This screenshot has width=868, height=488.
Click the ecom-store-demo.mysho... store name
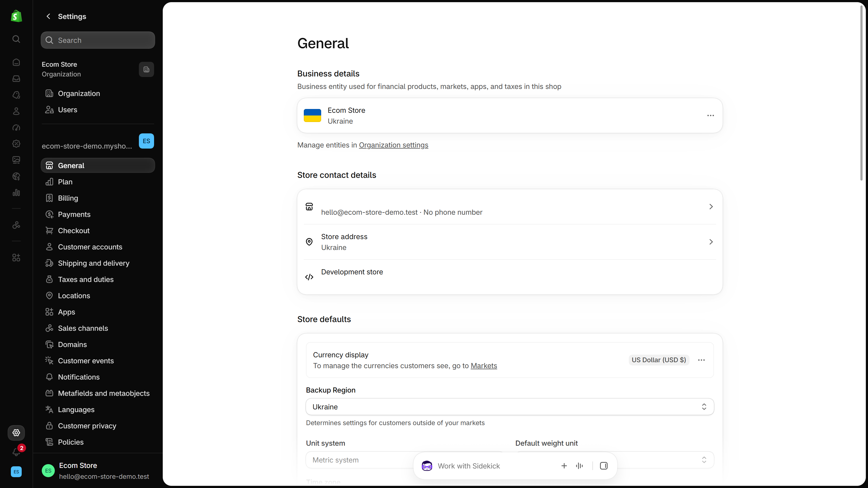[x=87, y=146]
